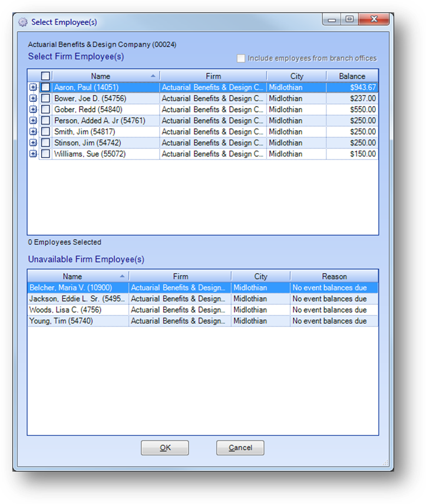Image resolution: width=426 pixels, height=504 pixels.
Task: Select Woods, Lisa C. (4756) row
Action: pyautogui.click(x=203, y=310)
